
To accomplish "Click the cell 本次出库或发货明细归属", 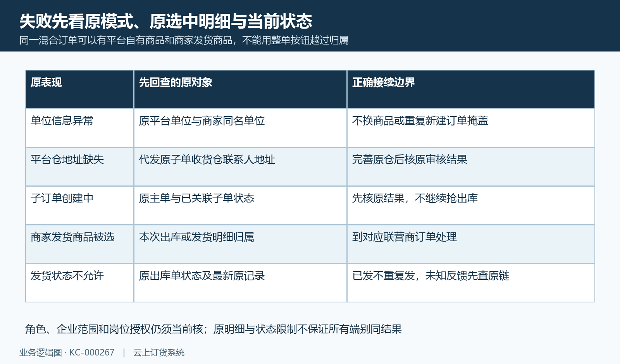I will click(240, 244).
